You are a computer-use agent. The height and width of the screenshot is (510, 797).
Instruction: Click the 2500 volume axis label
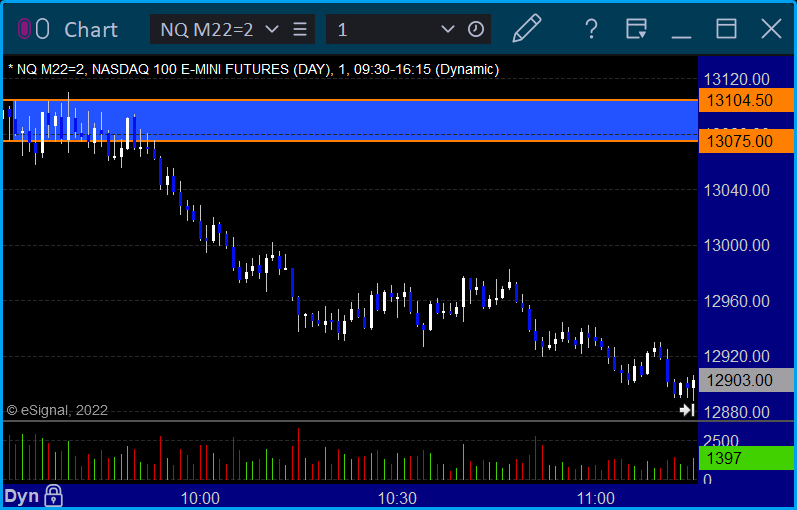[721, 440]
